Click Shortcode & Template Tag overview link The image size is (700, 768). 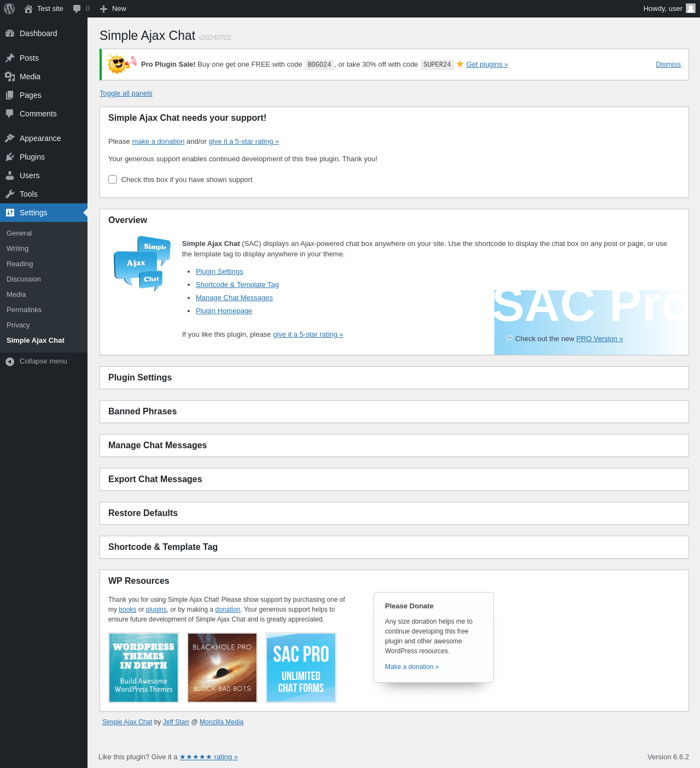237,285
